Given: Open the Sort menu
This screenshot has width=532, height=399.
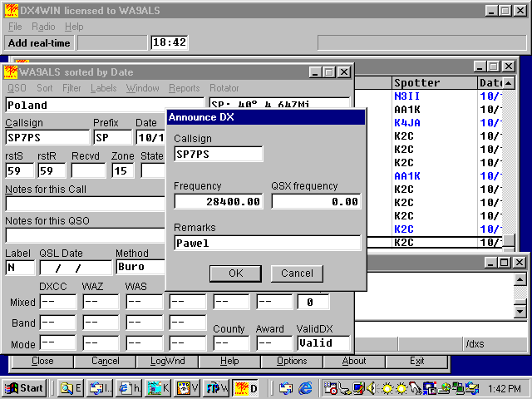Looking at the screenshot, I should [44, 88].
